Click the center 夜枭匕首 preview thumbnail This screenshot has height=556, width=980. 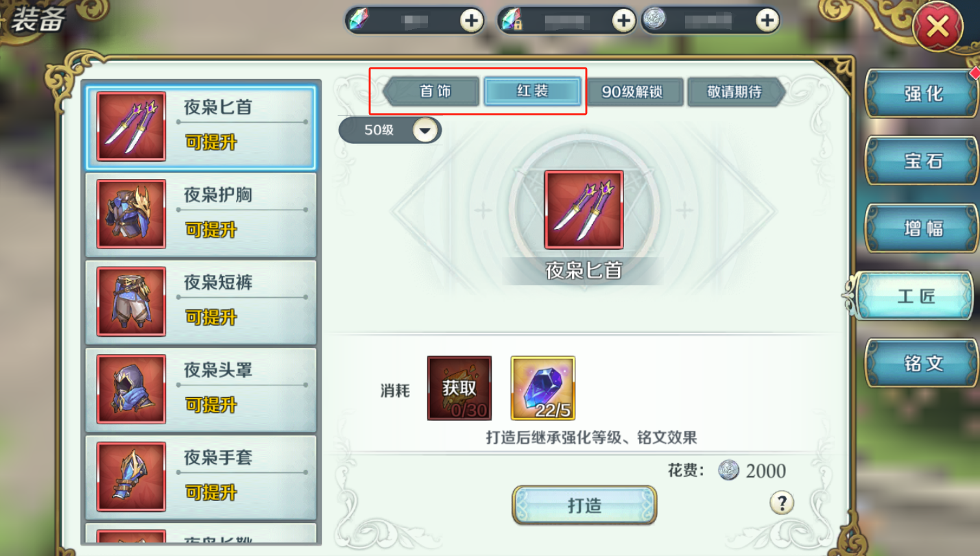pos(584,210)
